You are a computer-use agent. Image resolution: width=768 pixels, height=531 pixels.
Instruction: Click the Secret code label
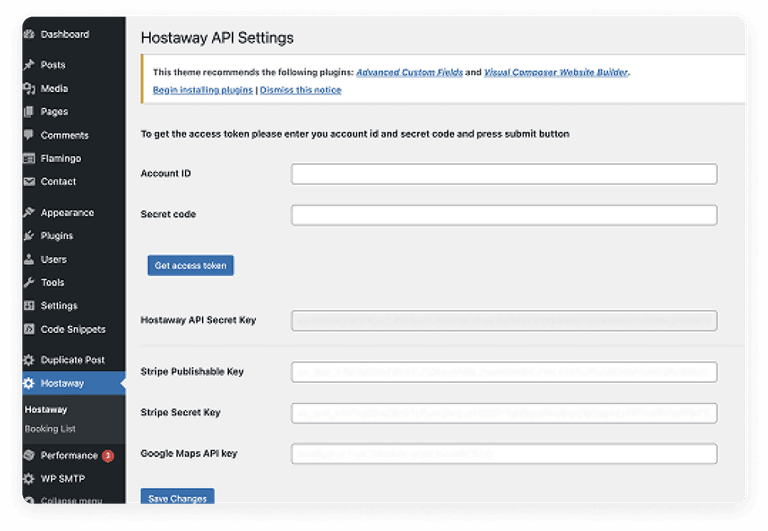168,214
